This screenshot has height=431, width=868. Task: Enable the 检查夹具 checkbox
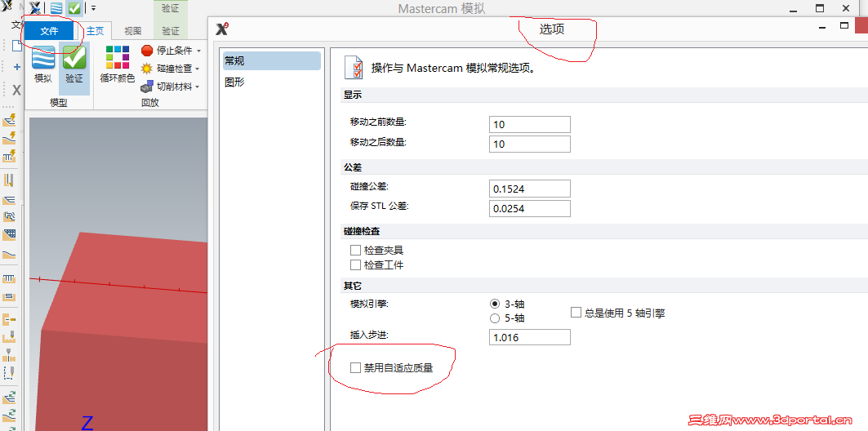(355, 251)
